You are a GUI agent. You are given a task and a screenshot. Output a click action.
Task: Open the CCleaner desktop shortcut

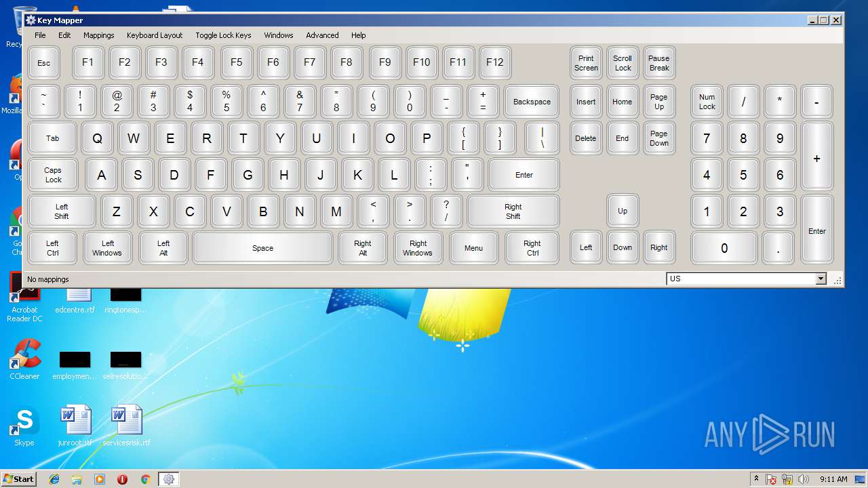[x=24, y=360]
